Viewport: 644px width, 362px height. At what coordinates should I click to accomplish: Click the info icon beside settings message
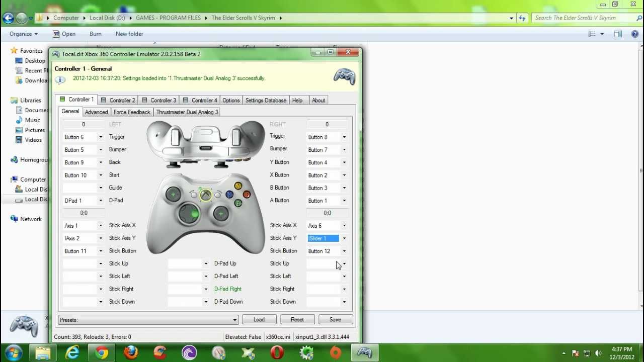pyautogui.click(x=60, y=79)
